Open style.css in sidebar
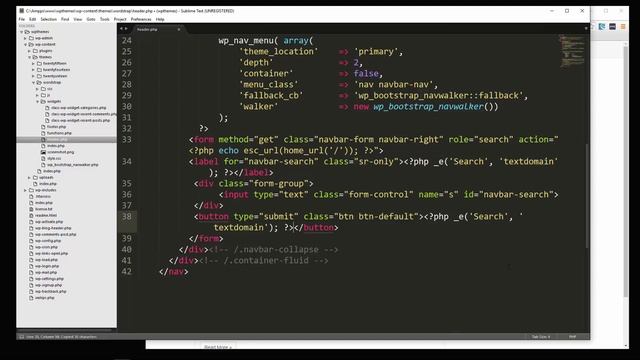The image size is (640, 360). click(54, 158)
